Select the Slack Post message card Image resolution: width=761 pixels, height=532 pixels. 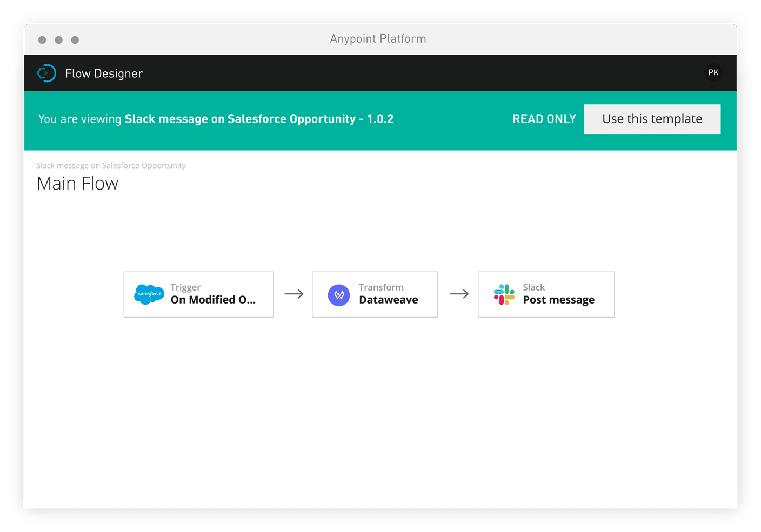click(546, 294)
